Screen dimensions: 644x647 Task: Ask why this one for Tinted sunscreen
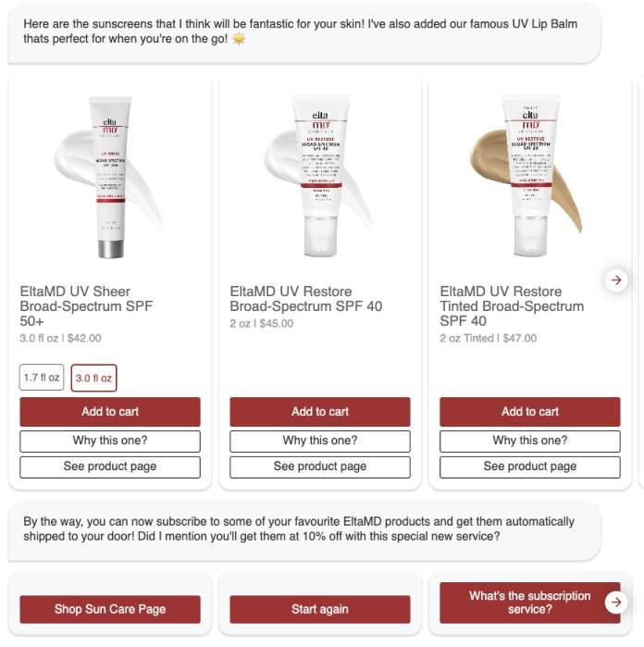(x=530, y=441)
